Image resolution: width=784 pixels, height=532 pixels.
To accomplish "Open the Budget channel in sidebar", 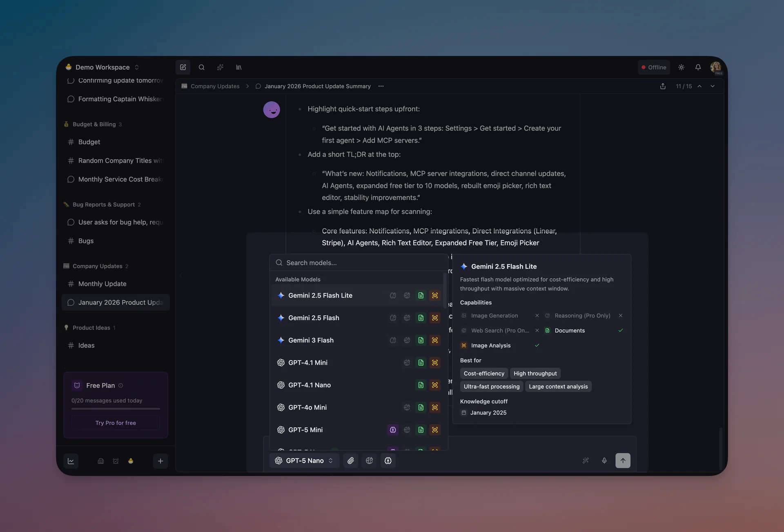I will [116, 142].
